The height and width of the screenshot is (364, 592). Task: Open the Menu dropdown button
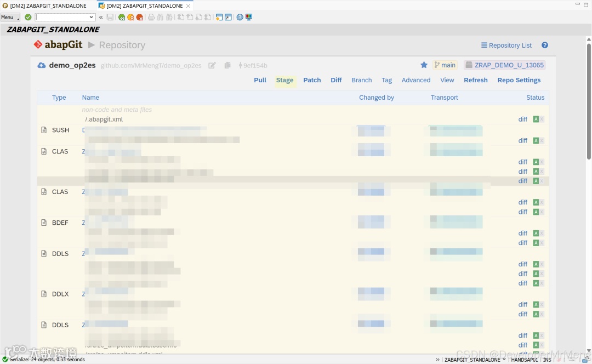coord(10,17)
